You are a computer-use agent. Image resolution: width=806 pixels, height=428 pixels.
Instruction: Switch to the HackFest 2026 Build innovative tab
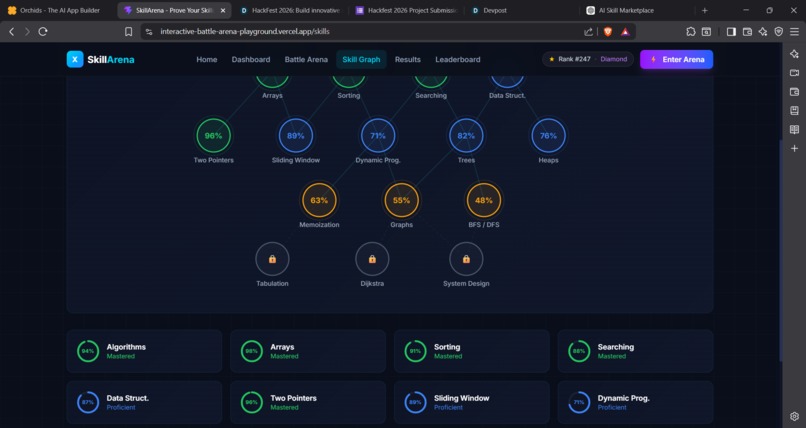pyautogui.click(x=290, y=10)
